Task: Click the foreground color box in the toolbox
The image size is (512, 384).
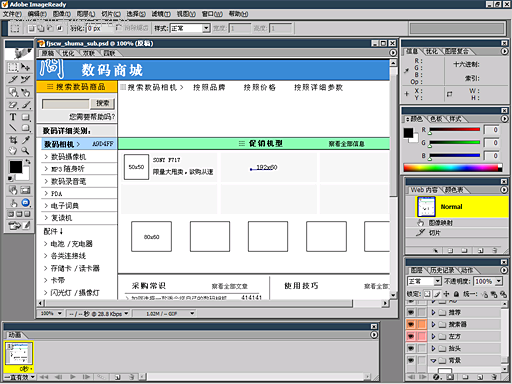Action: tap(15, 167)
